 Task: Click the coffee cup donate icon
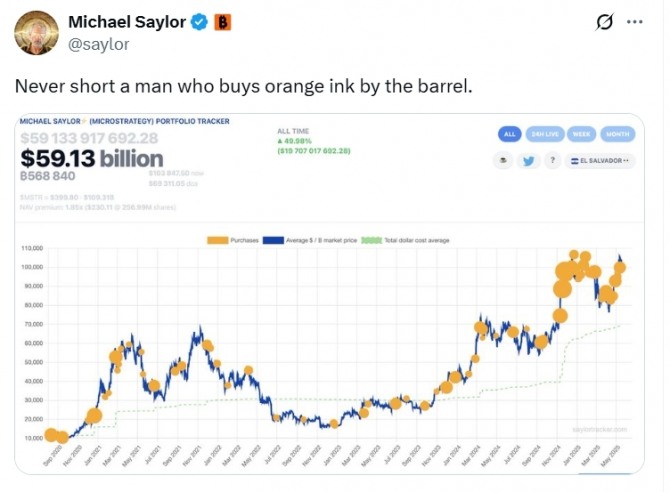(503, 161)
